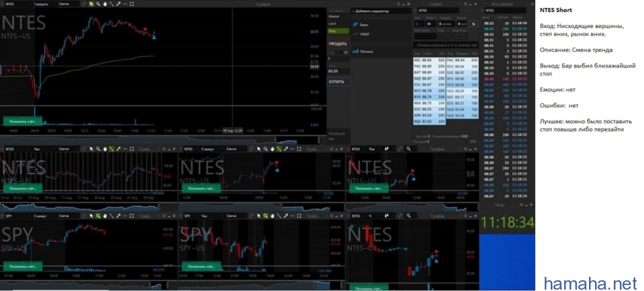Click Пополнить счёт button on SPY hourly chart
The height and width of the screenshot is (291, 644).
pyautogui.click(x=202, y=266)
